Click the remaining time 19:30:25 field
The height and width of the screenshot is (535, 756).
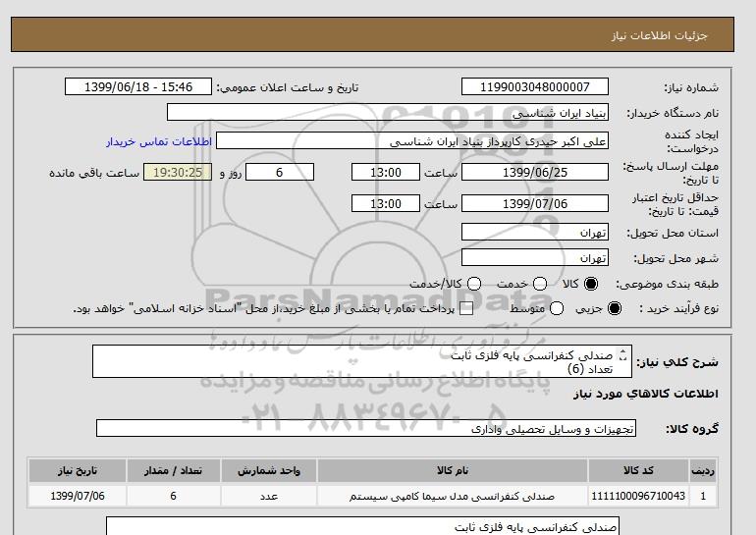tap(178, 172)
